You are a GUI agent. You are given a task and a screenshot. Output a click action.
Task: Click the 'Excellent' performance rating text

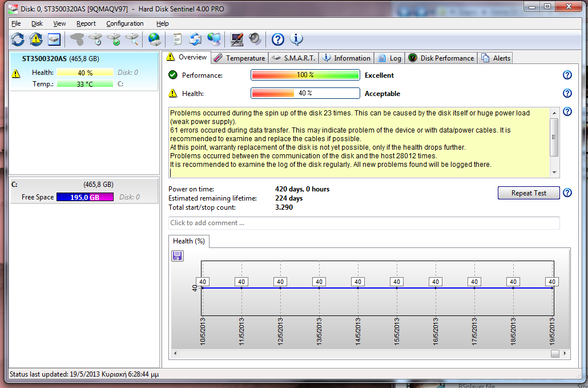pyautogui.click(x=379, y=75)
